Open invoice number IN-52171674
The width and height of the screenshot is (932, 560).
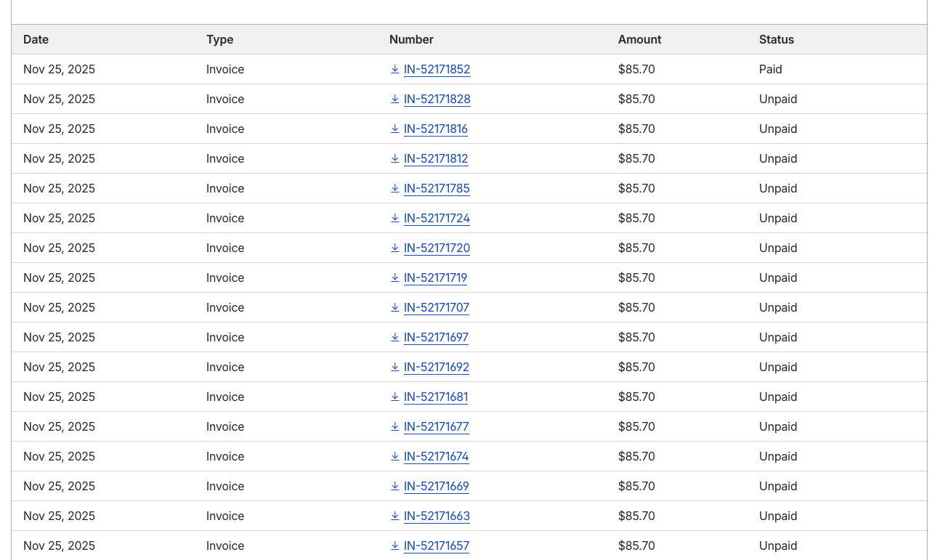[436, 457]
